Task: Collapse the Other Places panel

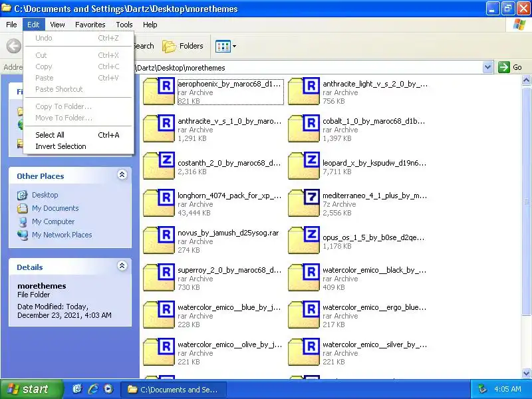Action: (x=122, y=175)
